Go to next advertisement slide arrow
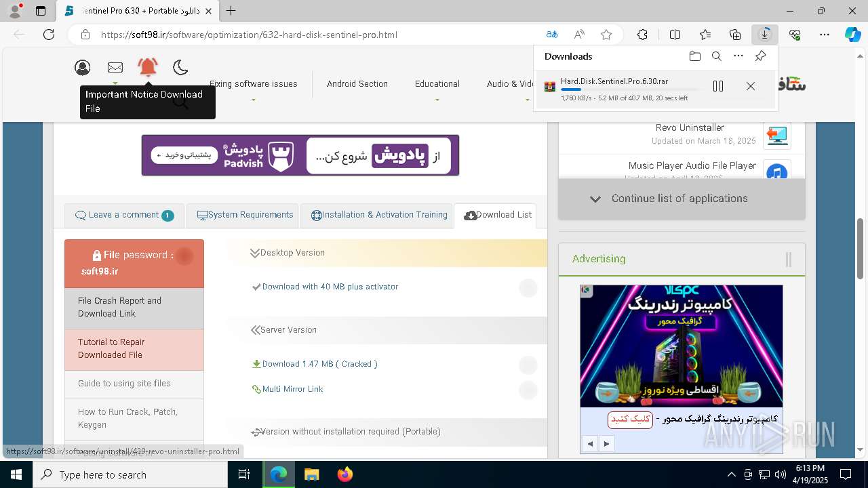The height and width of the screenshot is (488, 868). coord(606,444)
